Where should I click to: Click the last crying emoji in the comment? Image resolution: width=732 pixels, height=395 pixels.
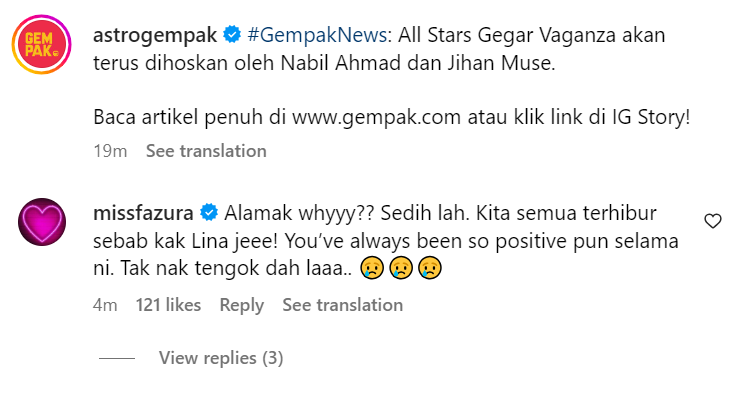[430, 268]
